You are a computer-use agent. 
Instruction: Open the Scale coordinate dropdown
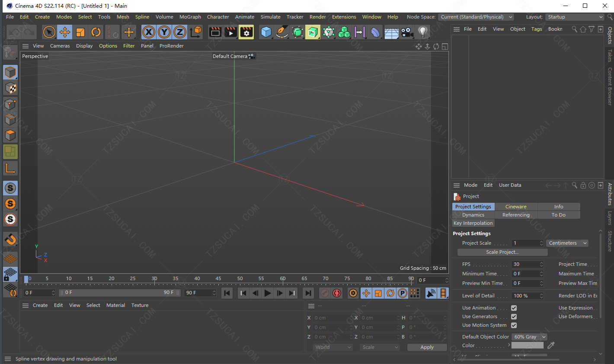[380, 347]
